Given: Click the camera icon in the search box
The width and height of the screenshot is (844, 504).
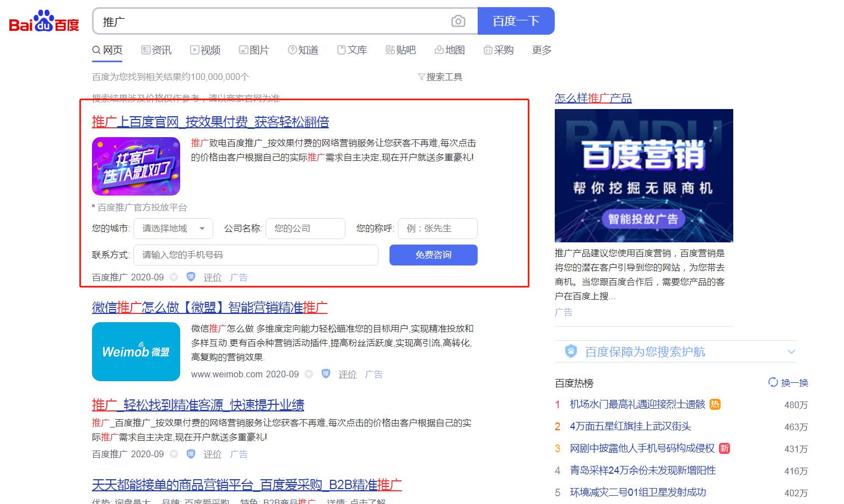Looking at the screenshot, I should pos(459,21).
